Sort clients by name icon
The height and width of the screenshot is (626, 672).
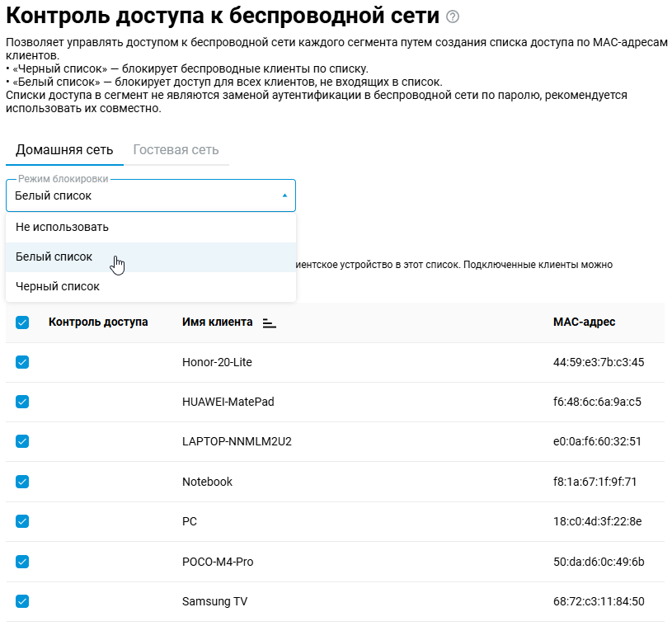coord(269,322)
